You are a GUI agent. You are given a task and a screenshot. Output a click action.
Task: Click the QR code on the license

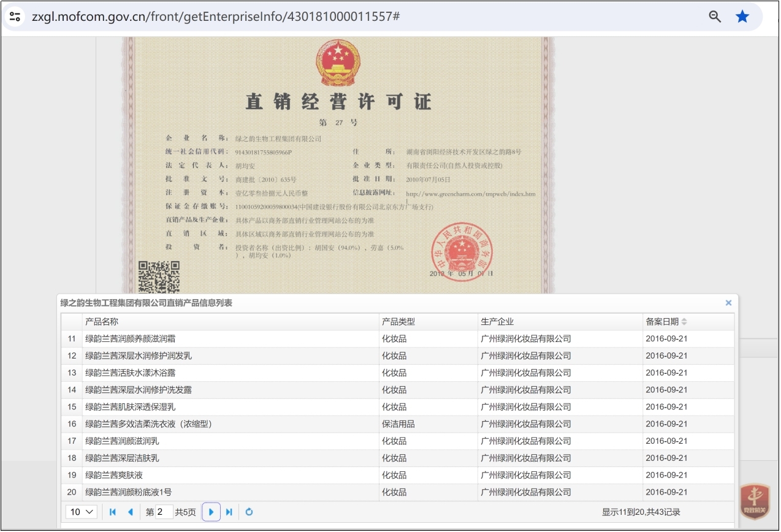[159, 276]
